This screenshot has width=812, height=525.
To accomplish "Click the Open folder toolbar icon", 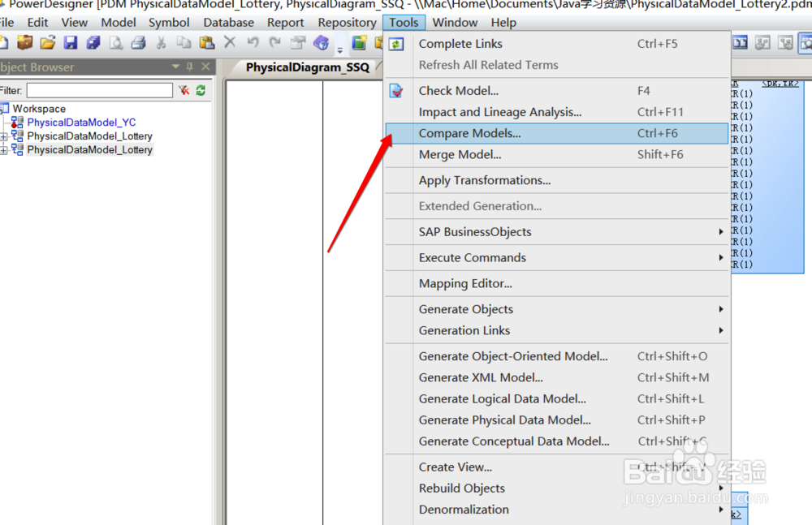I will pos(48,42).
